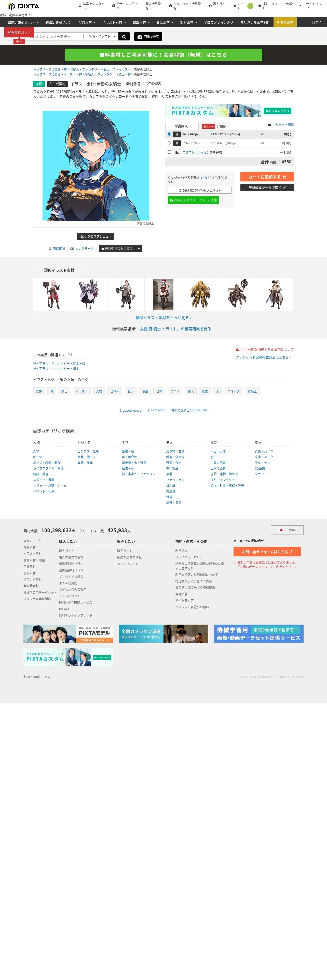The image size is (327, 980).
Task: Open the サポート dropdown menu
Action: click(x=293, y=6)
